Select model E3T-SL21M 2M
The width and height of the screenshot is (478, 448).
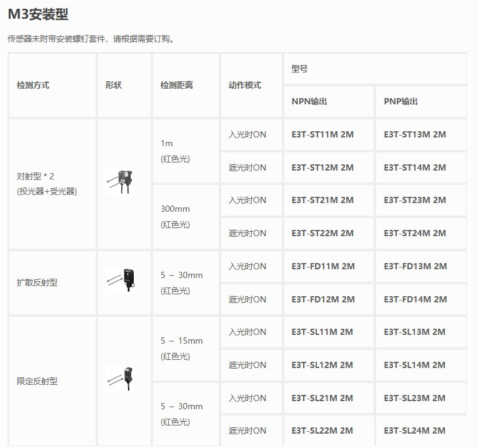tap(322, 398)
